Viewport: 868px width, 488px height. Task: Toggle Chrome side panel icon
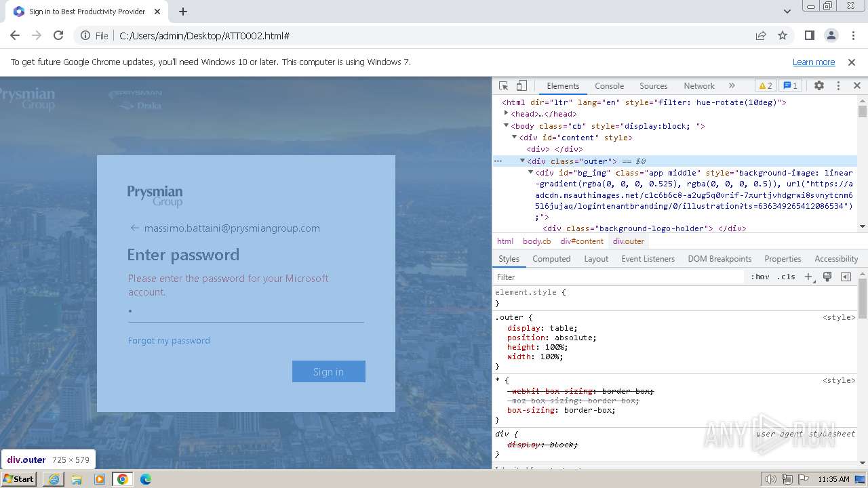pyautogui.click(x=810, y=35)
